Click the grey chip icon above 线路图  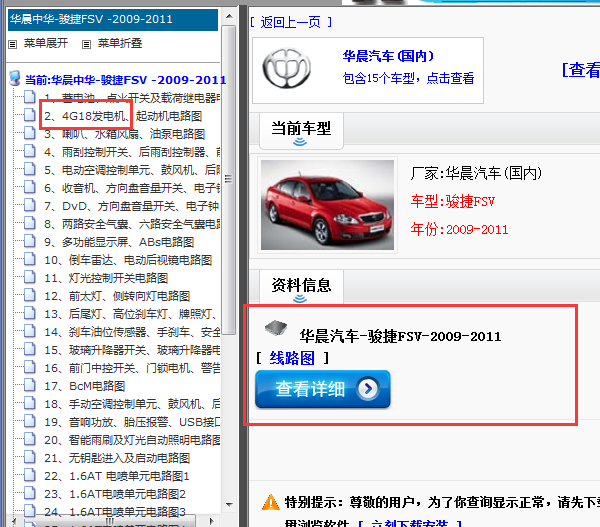[276, 328]
